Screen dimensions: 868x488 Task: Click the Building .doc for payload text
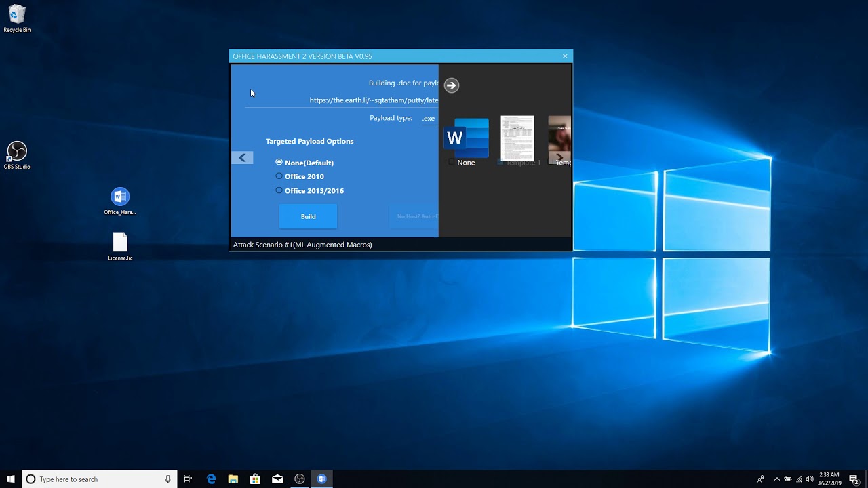click(x=403, y=83)
